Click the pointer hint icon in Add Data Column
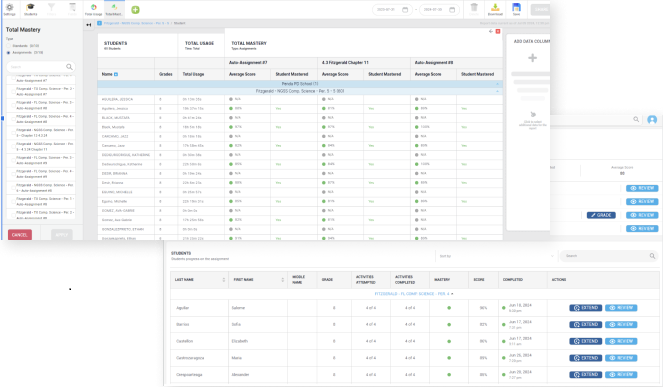This screenshot has width=663, height=387. tap(533, 115)
